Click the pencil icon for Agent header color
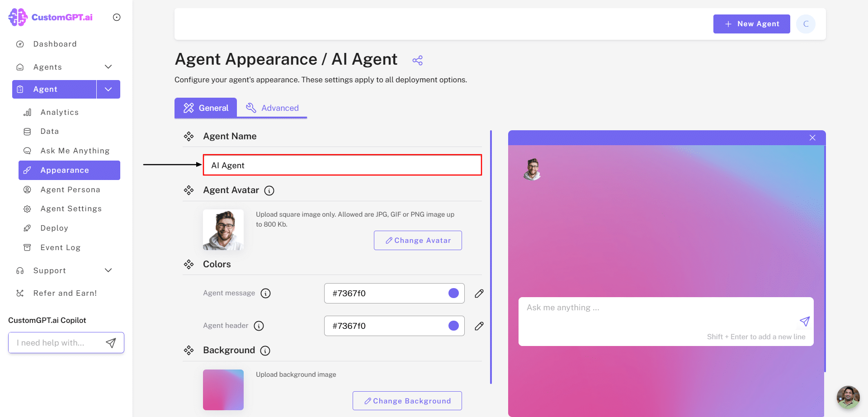The width and height of the screenshot is (868, 417). pos(479,326)
